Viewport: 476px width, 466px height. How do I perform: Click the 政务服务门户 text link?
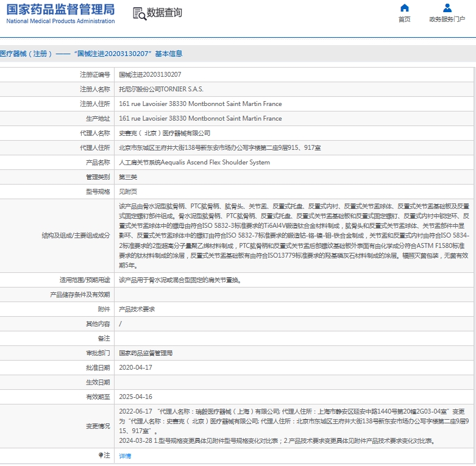[x=447, y=19]
